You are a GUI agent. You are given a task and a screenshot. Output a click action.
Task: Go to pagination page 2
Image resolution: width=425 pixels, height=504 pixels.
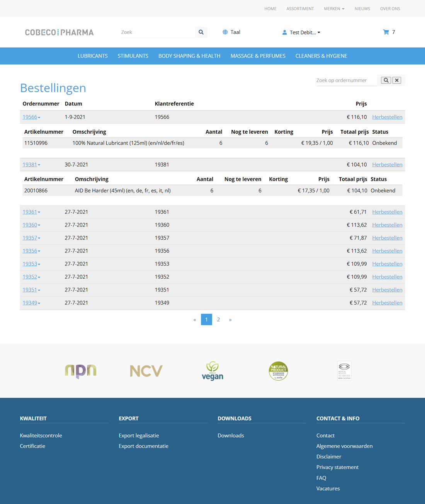coord(218,320)
